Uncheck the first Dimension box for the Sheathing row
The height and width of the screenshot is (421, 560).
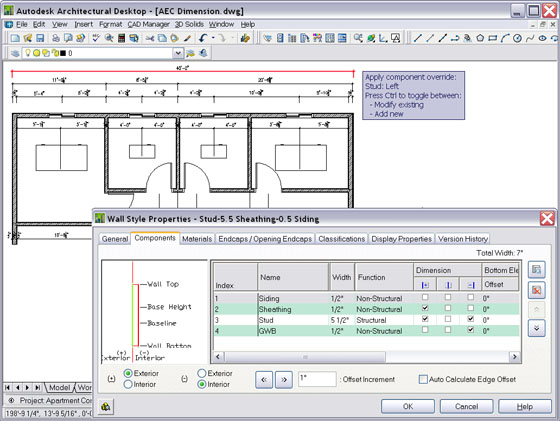[x=425, y=308]
